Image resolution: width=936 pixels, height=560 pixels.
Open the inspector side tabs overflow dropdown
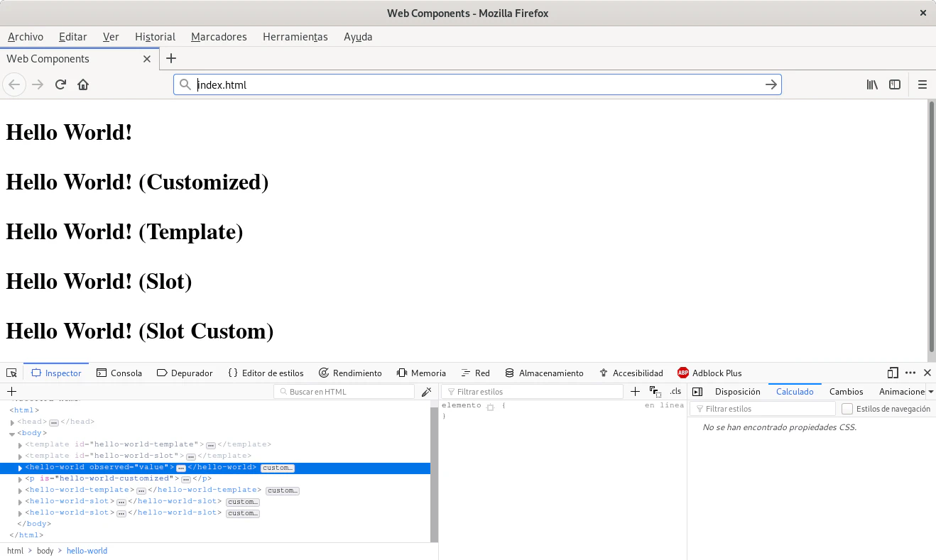(930, 392)
